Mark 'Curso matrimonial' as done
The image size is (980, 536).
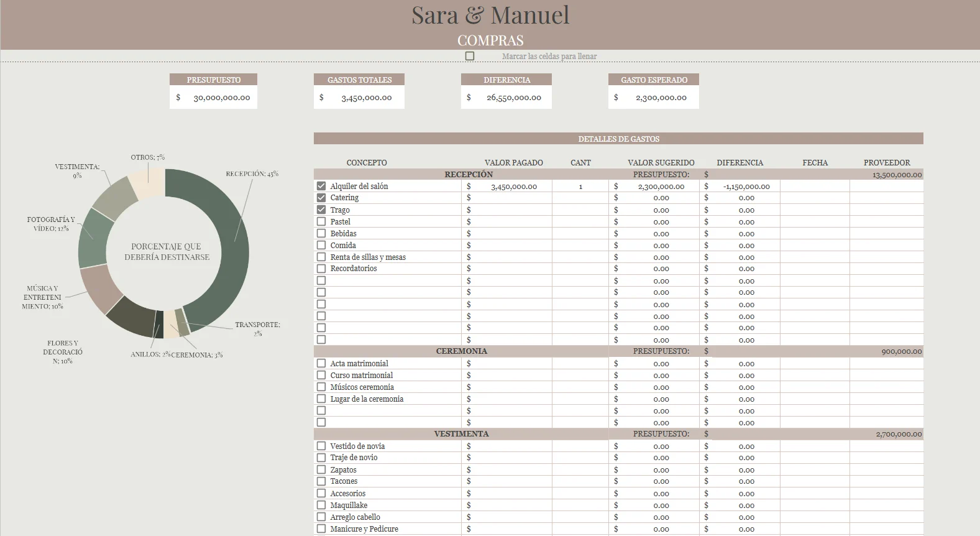321,375
